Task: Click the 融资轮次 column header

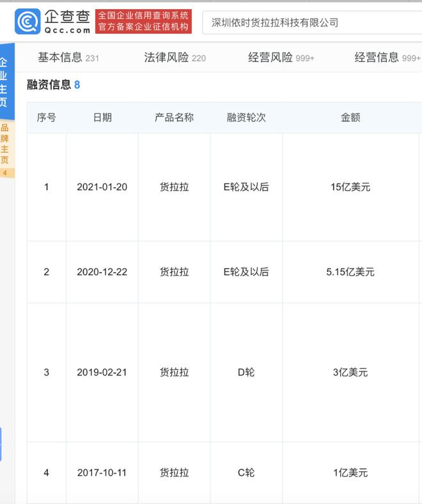Action: (x=246, y=117)
